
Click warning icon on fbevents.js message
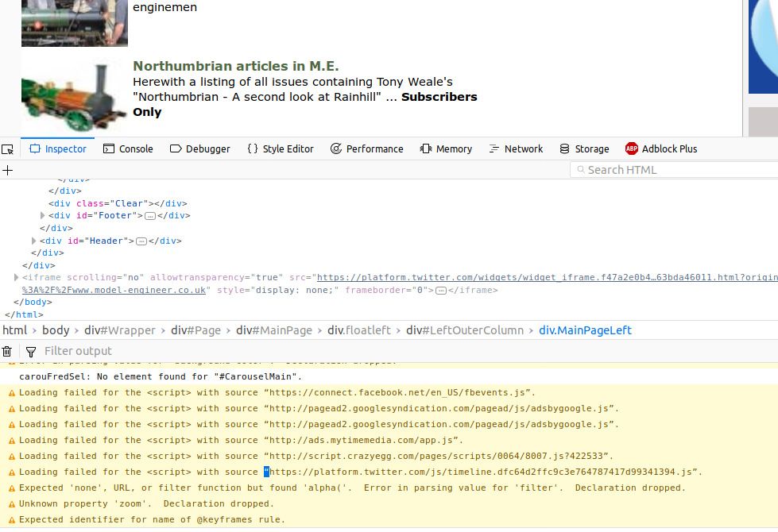click(12, 393)
